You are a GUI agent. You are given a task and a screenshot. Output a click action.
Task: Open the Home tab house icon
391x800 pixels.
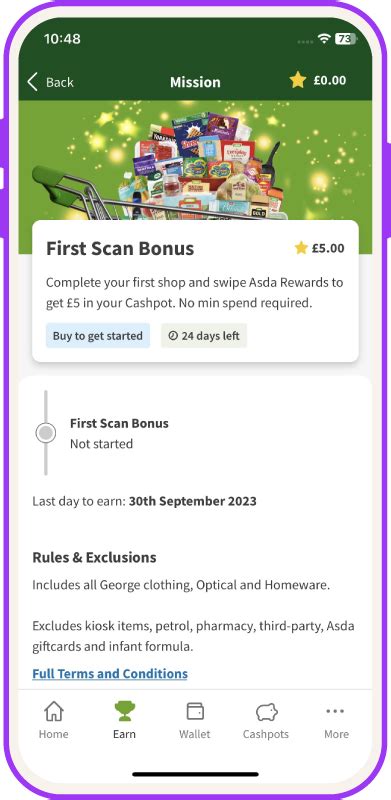pos(54,711)
